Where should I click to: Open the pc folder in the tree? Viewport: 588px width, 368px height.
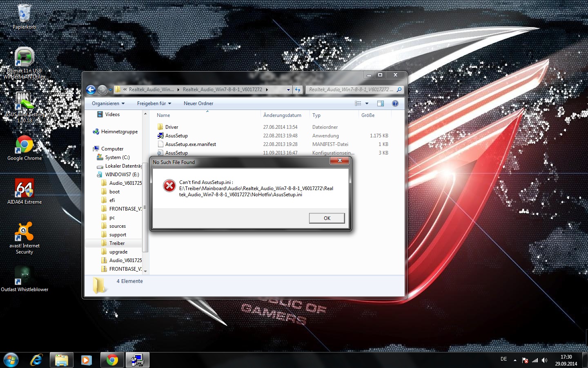[x=112, y=218]
